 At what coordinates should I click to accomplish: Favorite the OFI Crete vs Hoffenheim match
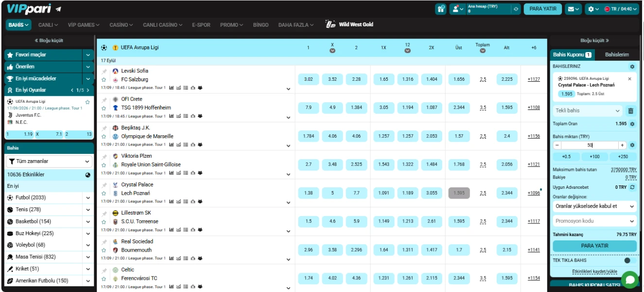[104, 108]
